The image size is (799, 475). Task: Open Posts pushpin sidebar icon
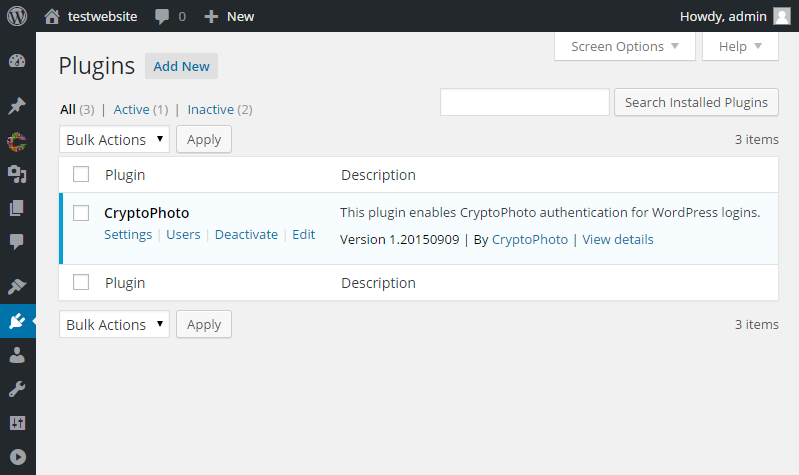17,106
